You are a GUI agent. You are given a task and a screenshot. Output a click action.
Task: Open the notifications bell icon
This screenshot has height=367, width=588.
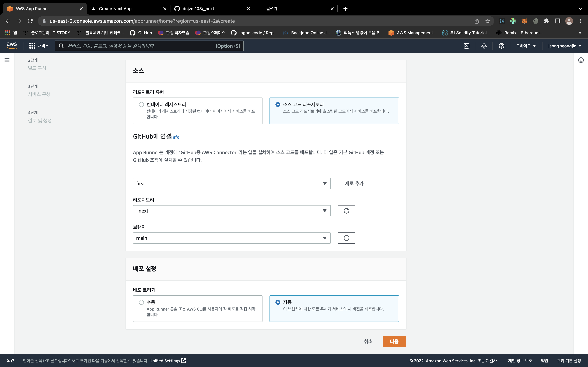pyautogui.click(x=484, y=46)
